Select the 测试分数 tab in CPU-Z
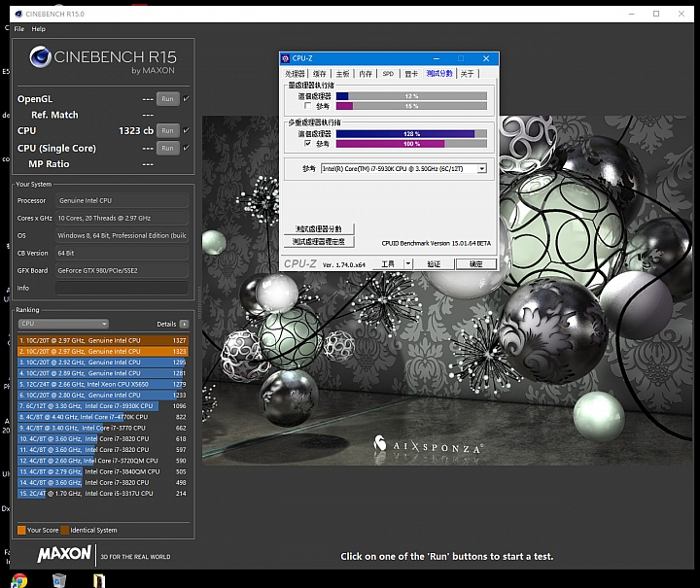 439,73
